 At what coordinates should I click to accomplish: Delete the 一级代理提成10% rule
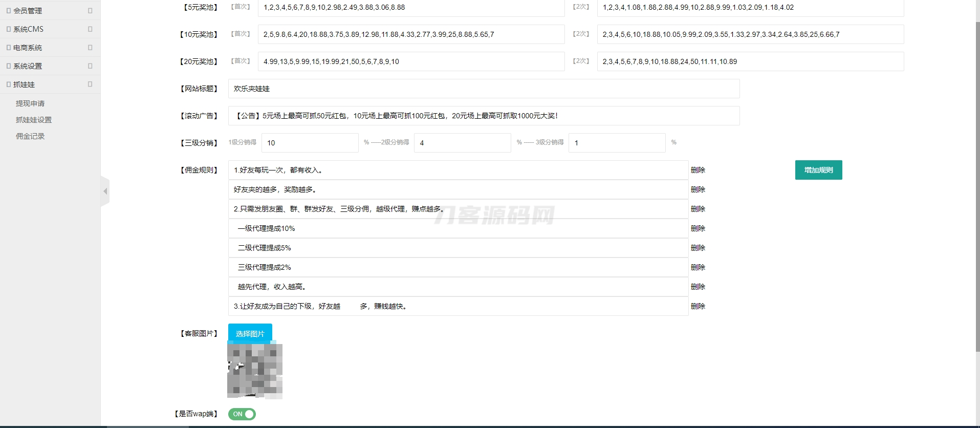coord(698,228)
